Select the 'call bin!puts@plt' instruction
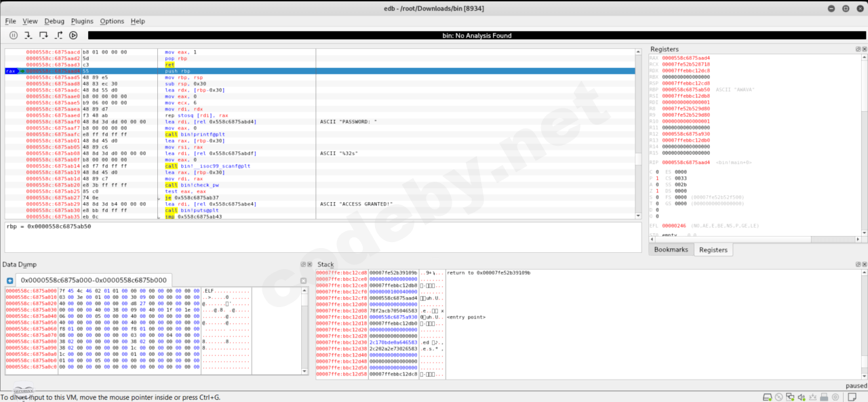 191,210
